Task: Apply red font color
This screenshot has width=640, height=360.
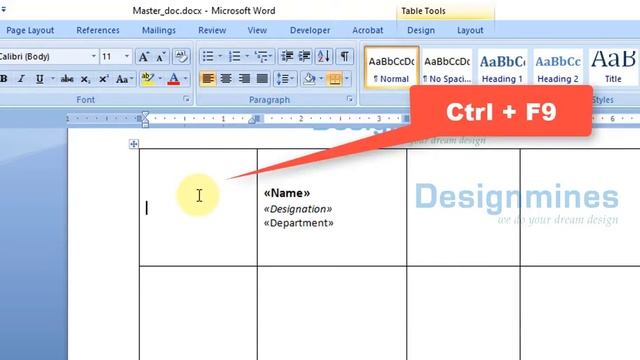Action: pos(173,78)
